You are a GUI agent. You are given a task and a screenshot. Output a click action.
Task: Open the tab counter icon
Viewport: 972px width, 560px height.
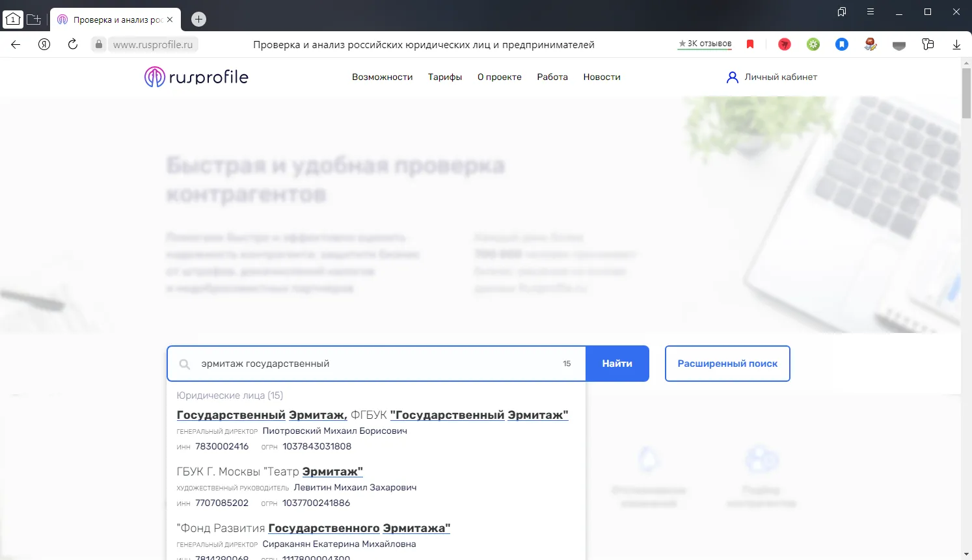click(13, 20)
